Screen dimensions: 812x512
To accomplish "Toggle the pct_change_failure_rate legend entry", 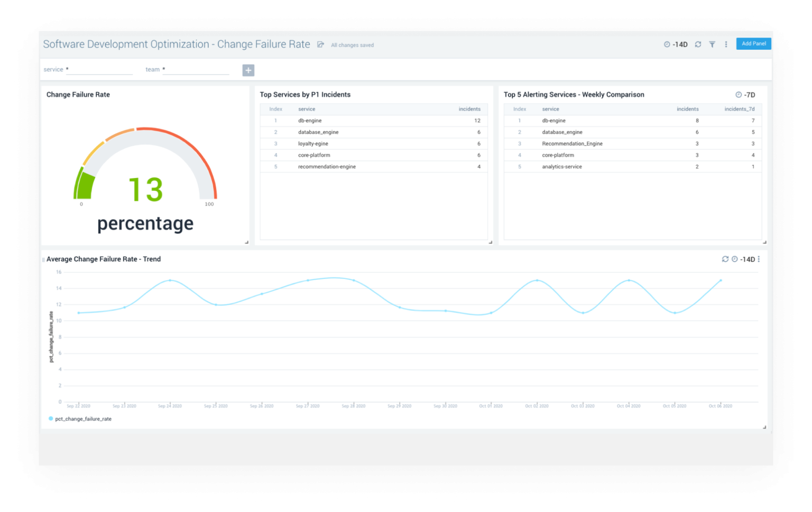I will 80,419.
